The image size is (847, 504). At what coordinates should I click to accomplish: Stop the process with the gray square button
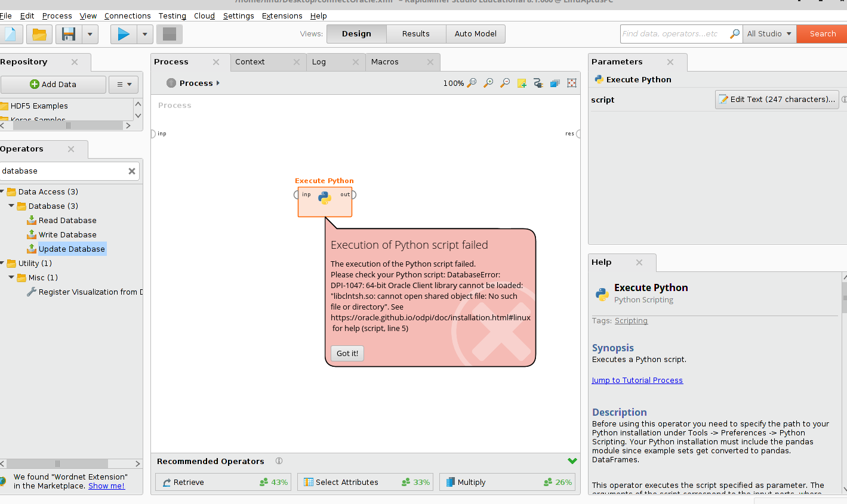(170, 34)
